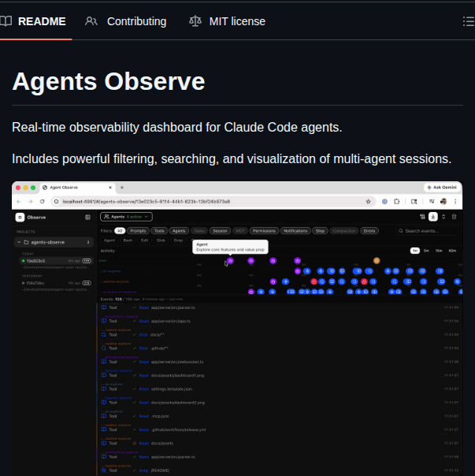Click the up-down expand arrows in dashboard header
The width and height of the screenshot is (475, 476).
point(443,217)
